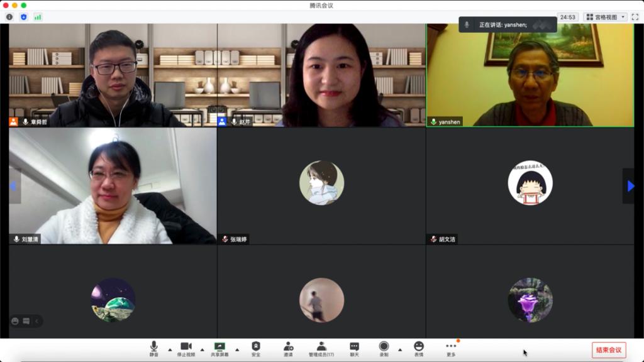Click the 邀请 invite icon

click(288, 349)
